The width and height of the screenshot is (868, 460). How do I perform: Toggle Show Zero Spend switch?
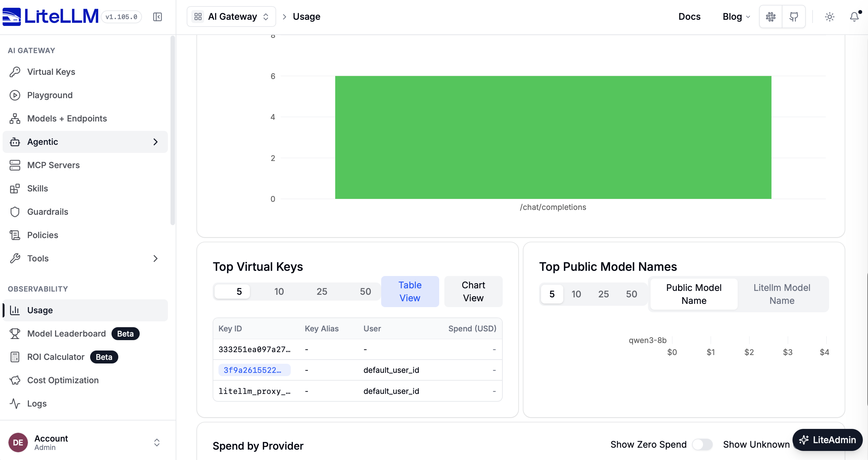pyautogui.click(x=702, y=444)
